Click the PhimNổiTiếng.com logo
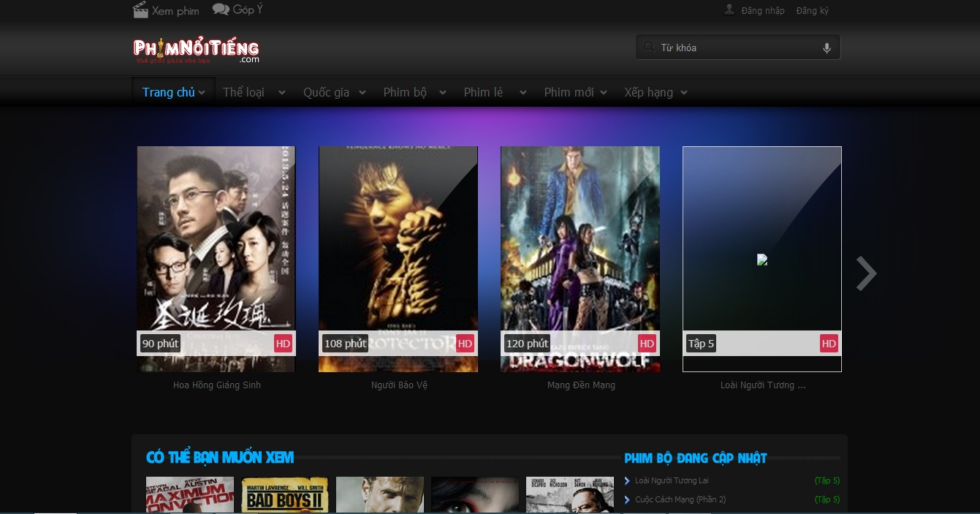Image resolution: width=980 pixels, height=514 pixels. pyautogui.click(x=196, y=50)
